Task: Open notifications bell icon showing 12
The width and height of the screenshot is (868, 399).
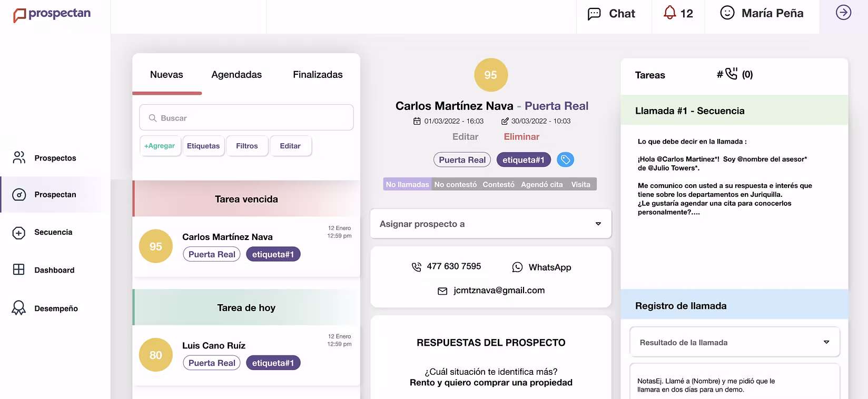Action: (669, 13)
